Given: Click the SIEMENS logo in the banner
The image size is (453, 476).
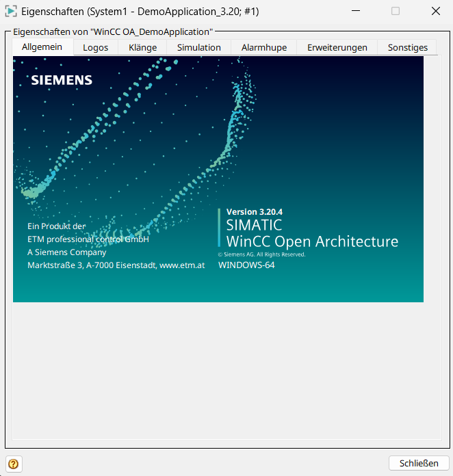Looking at the screenshot, I should tap(62, 80).
